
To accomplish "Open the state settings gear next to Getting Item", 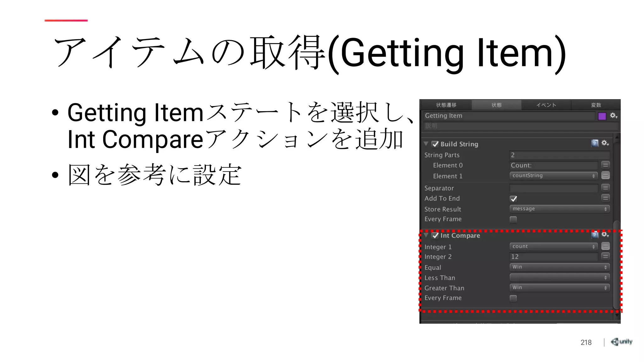I will 613,116.
